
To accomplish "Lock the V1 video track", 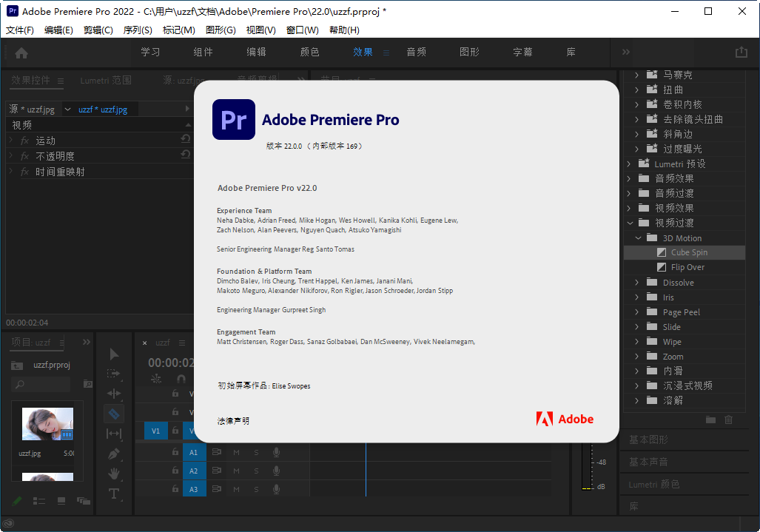I will (175, 431).
